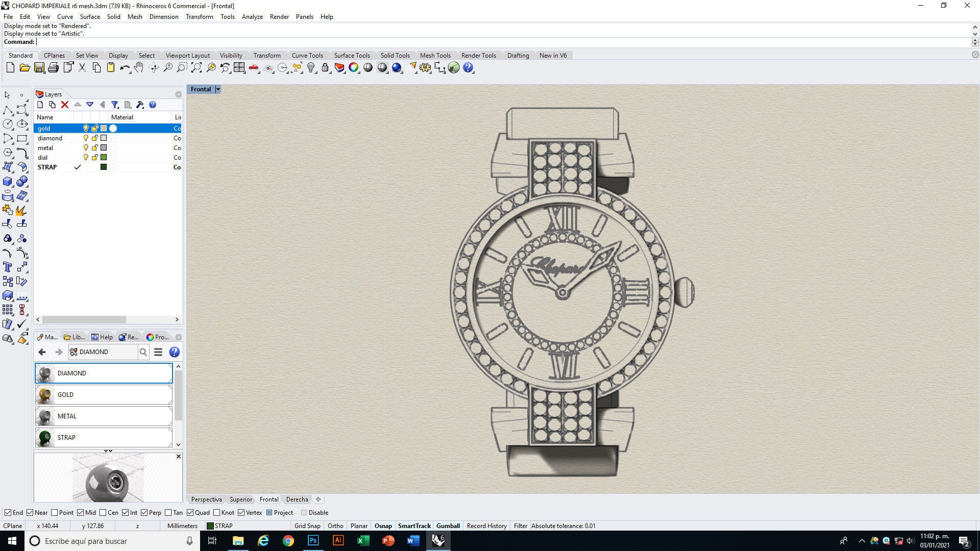This screenshot has height=551, width=980.
Task: Click the four-viewport layout icon
Action: pyautogui.click(x=239, y=67)
